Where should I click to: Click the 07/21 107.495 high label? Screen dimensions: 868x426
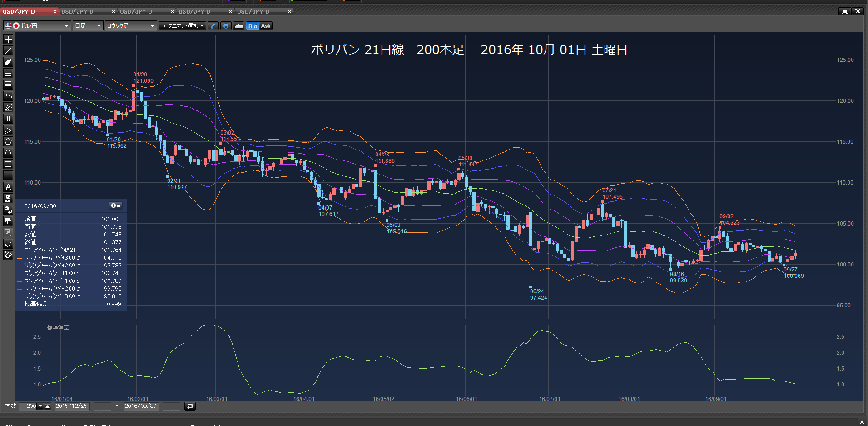pyautogui.click(x=612, y=194)
